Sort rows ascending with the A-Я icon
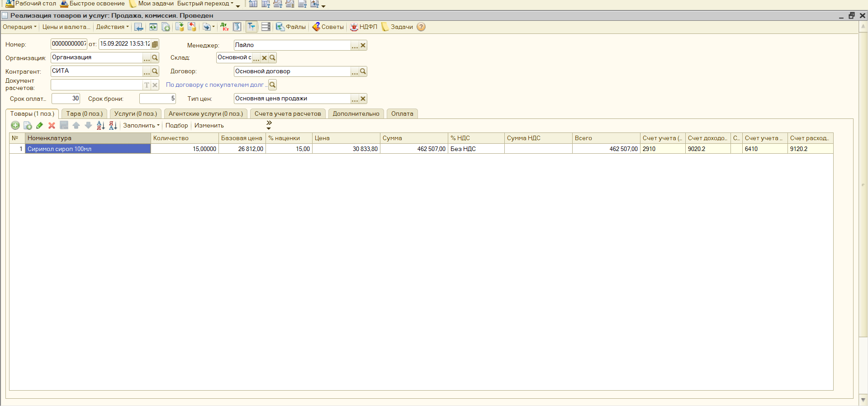Viewport: 868px width, 406px height. [100, 126]
